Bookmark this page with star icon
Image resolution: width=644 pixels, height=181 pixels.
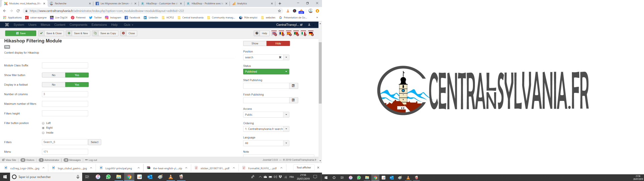[x=279, y=11]
